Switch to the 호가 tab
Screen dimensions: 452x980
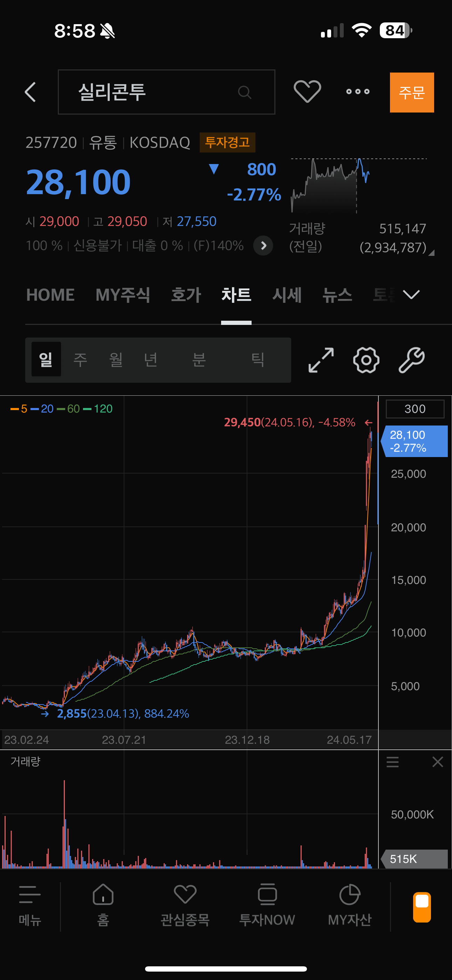point(186,295)
